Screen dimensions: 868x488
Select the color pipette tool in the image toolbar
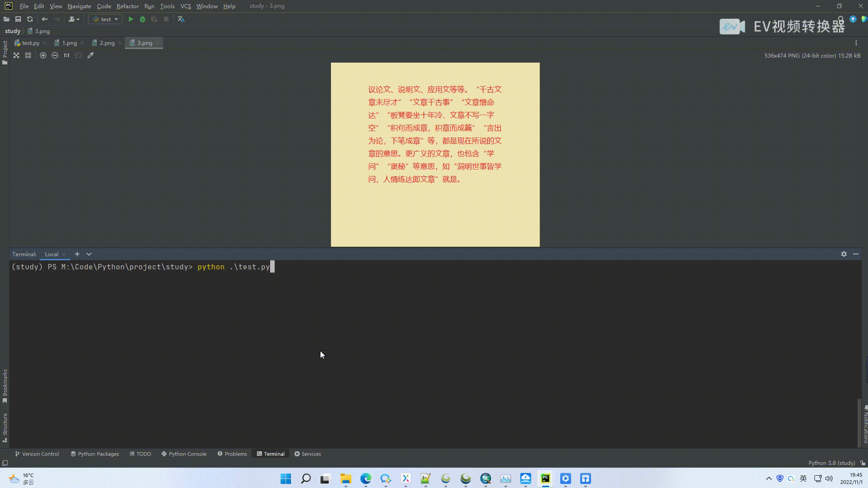pos(91,55)
